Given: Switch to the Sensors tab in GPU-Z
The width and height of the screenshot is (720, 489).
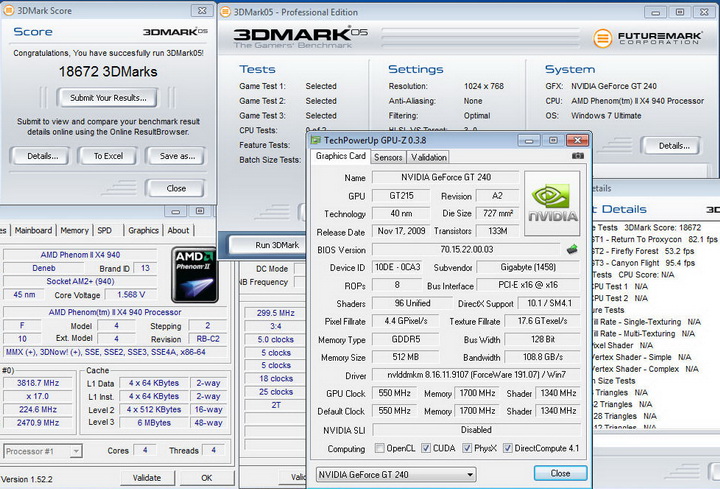Looking at the screenshot, I should pos(388,157).
